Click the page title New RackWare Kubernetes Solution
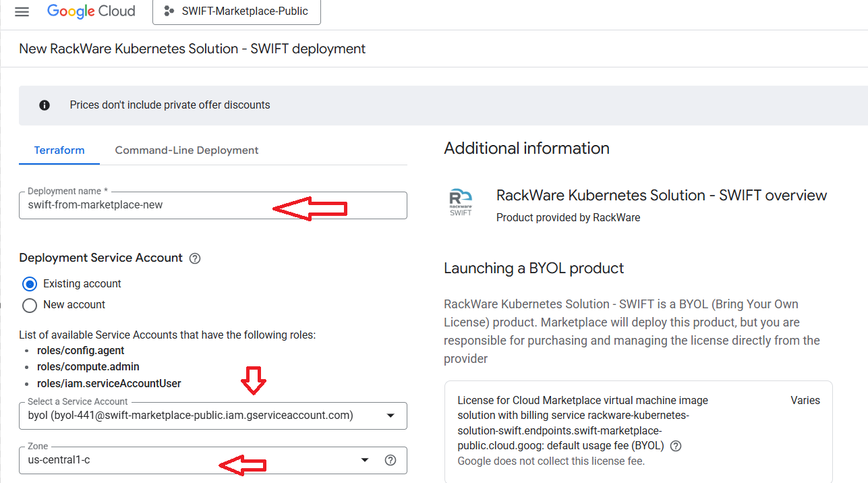 click(x=192, y=49)
